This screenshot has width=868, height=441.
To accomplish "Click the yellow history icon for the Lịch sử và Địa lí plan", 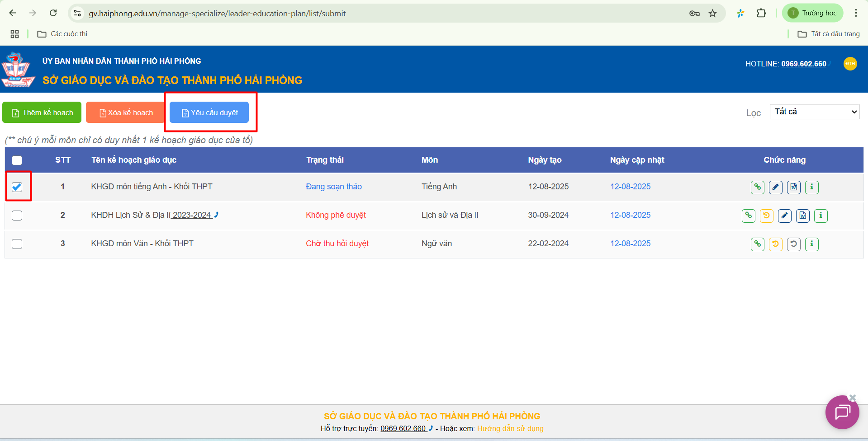I will 766,216.
